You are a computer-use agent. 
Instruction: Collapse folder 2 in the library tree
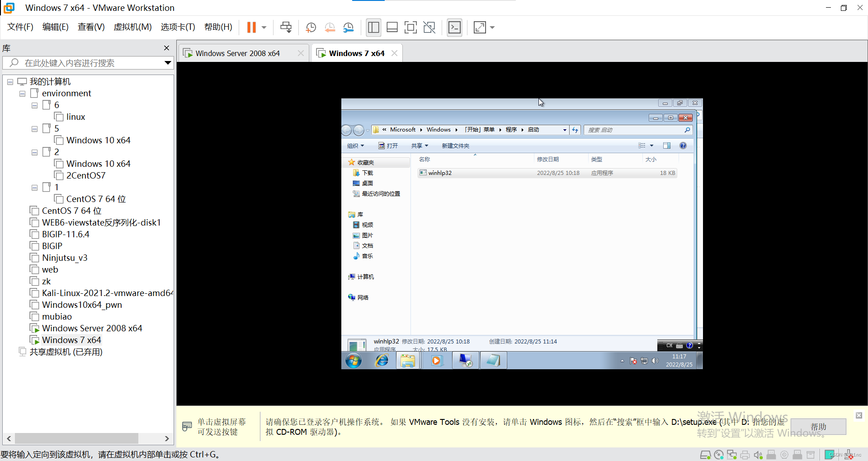point(34,153)
